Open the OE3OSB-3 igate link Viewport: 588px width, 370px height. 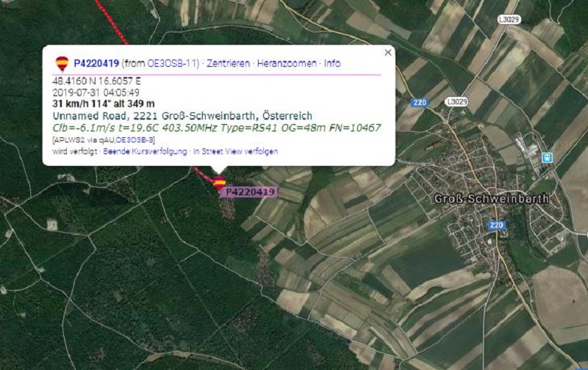point(135,140)
